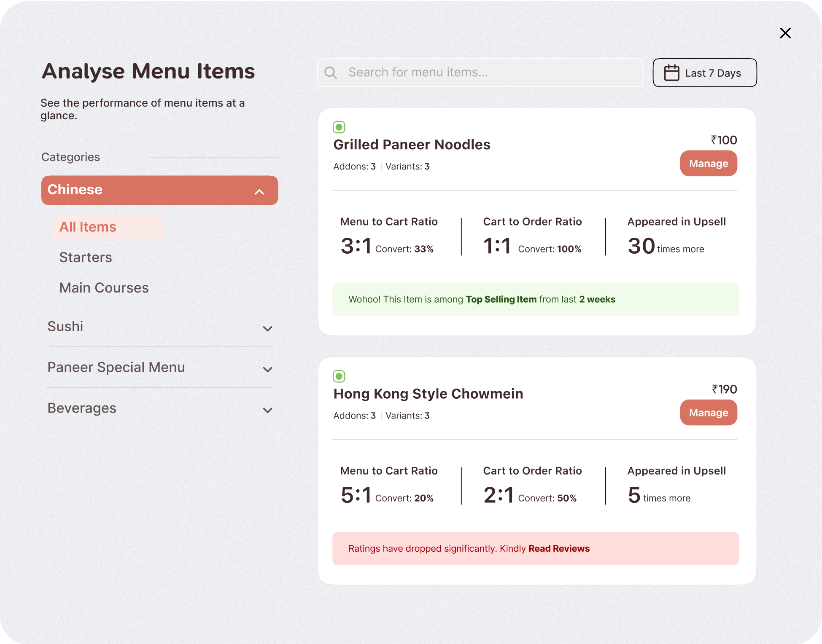Close the Analyse Menu Items dialog
Image resolution: width=822 pixels, height=644 pixels.
click(785, 33)
